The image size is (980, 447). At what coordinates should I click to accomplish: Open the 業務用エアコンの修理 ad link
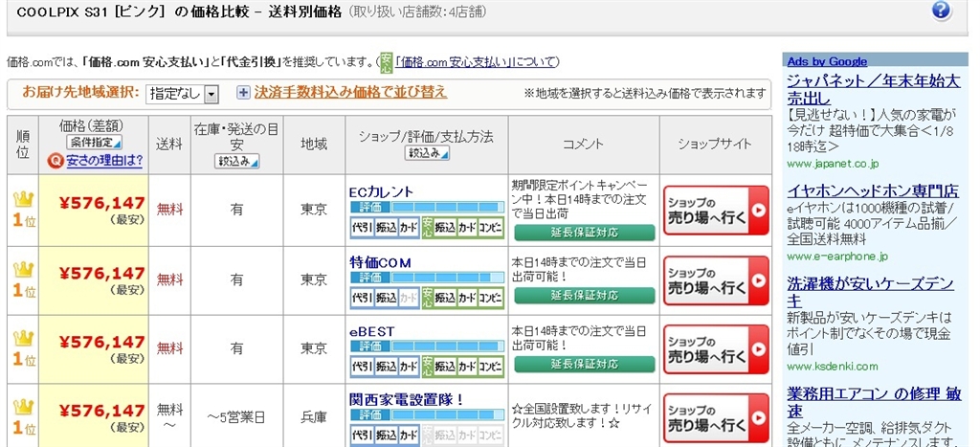click(x=874, y=402)
